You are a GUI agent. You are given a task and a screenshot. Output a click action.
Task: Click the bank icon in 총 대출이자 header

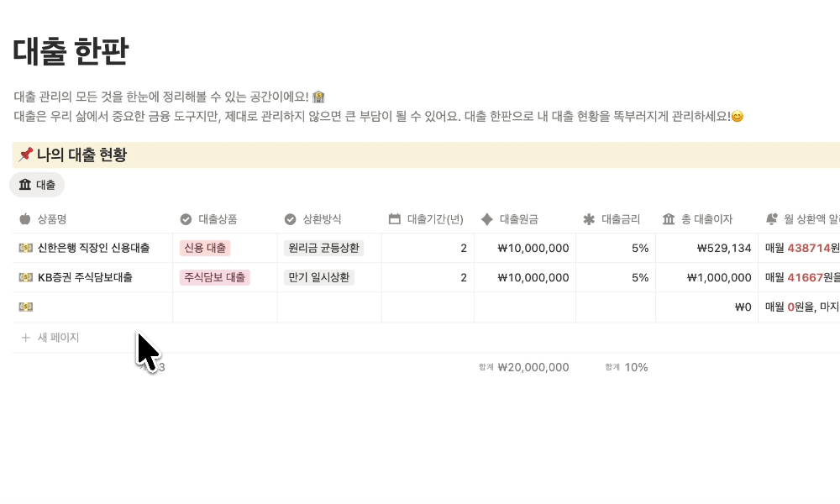point(669,219)
